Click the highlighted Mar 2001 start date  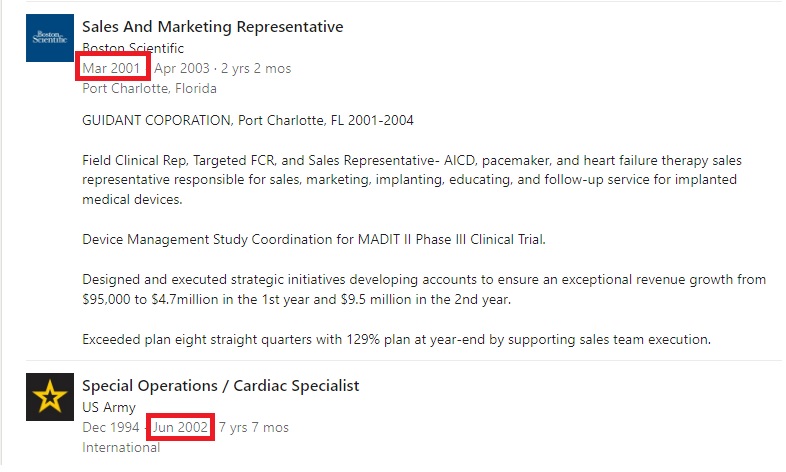tap(111, 68)
